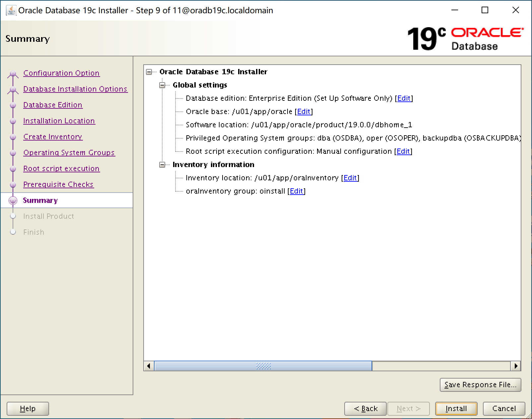Open the Create Inventory step
532x419 pixels.
[x=53, y=137]
